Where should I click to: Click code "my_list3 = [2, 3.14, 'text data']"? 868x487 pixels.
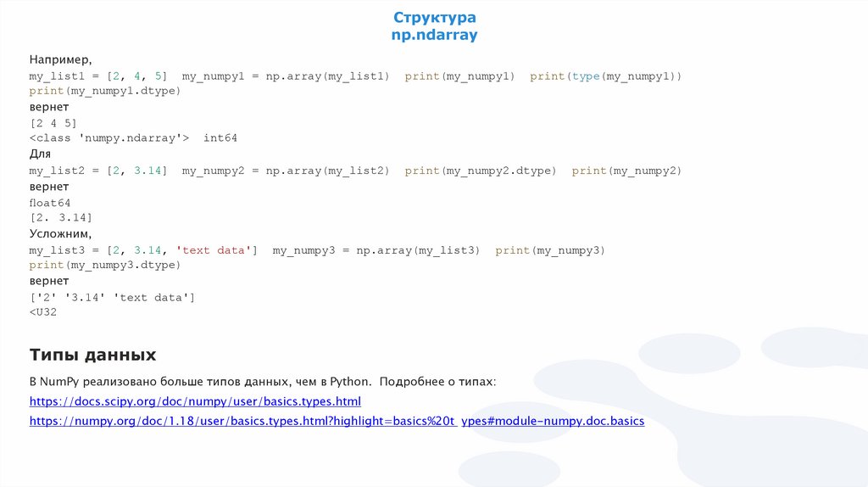point(143,250)
